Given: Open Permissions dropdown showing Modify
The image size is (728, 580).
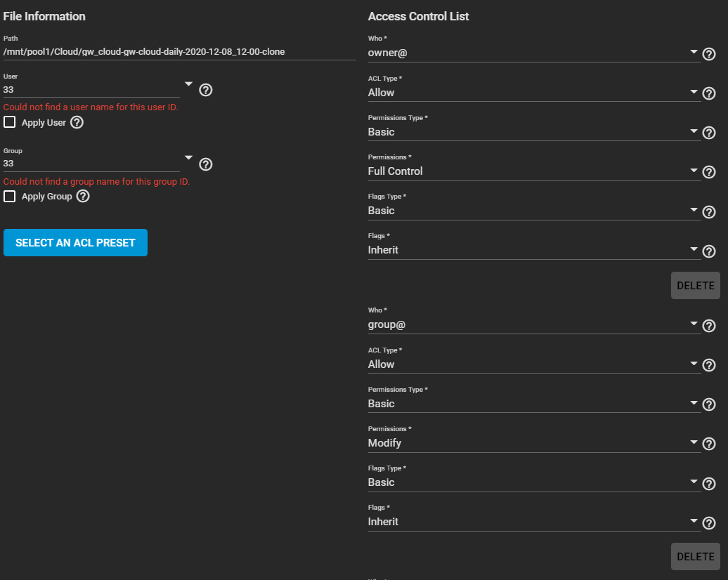Looking at the screenshot, I should tap(534, 443).
